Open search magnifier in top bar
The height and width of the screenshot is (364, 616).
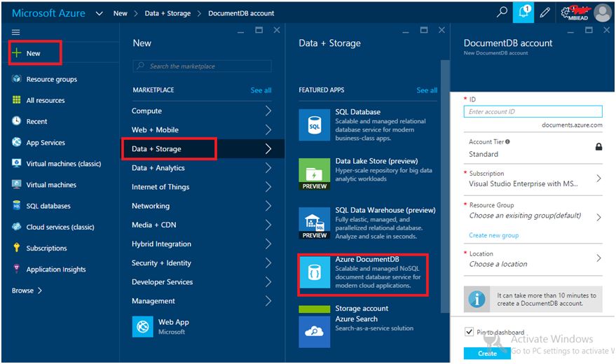click(x=502, y=12)
